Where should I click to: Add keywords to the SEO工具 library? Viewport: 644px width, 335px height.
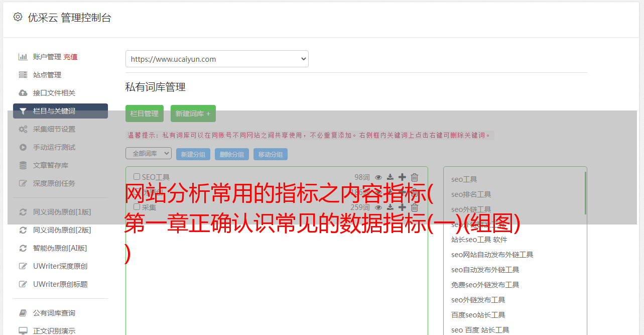[x=402, y=177]
